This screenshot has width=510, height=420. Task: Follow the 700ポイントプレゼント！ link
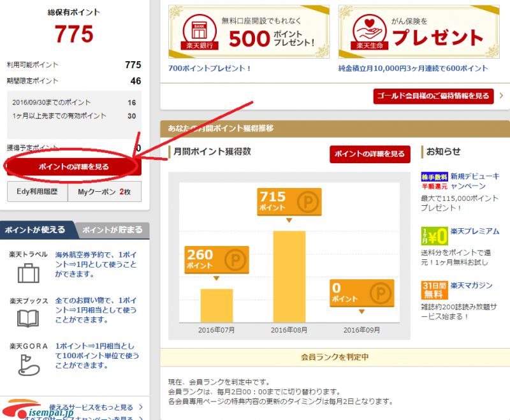(x=209, y=68)
